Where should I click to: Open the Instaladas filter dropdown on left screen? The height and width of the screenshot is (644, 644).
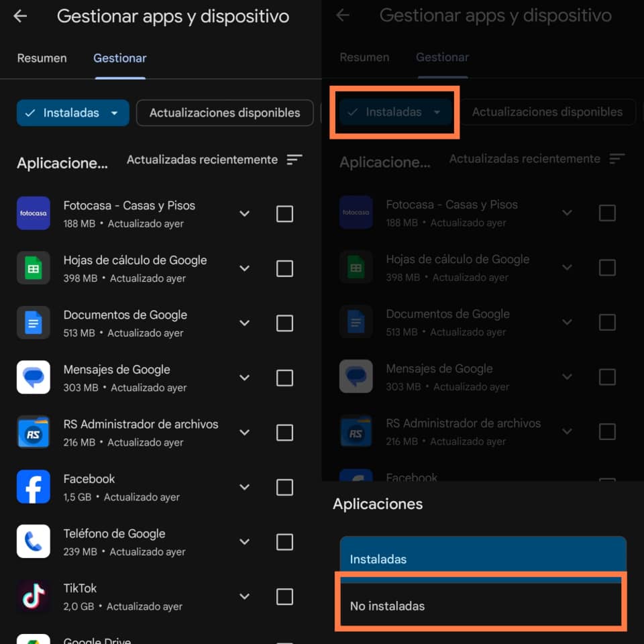[72, 113]
